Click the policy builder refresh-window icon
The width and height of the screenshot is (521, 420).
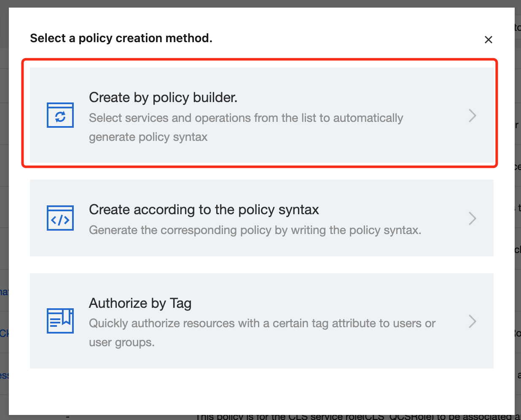(60, 115)
